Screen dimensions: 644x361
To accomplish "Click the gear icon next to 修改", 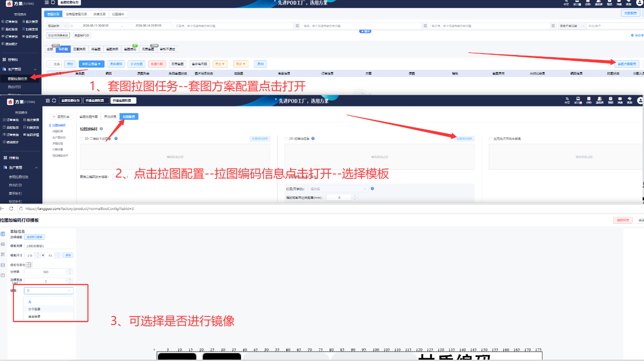I will tap(632, 35).
